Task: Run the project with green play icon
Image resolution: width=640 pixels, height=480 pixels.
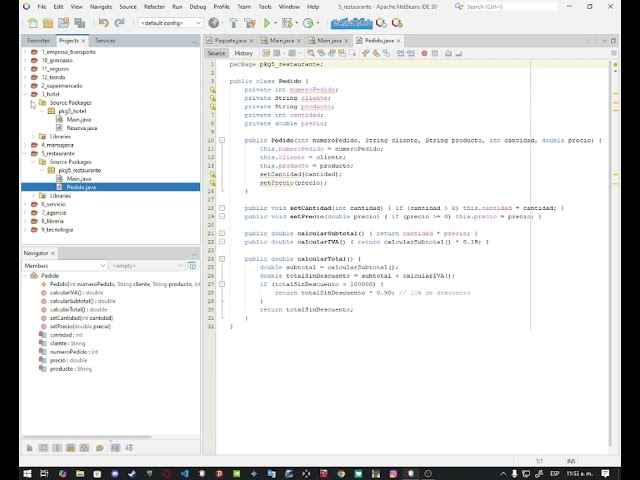Action: 267,23
